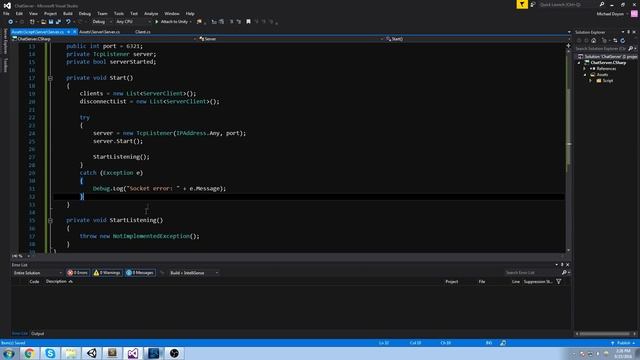The image size is (640, 360).
Task: Open the Build menu
Action: pyautogui.click(x=68, y=13)
